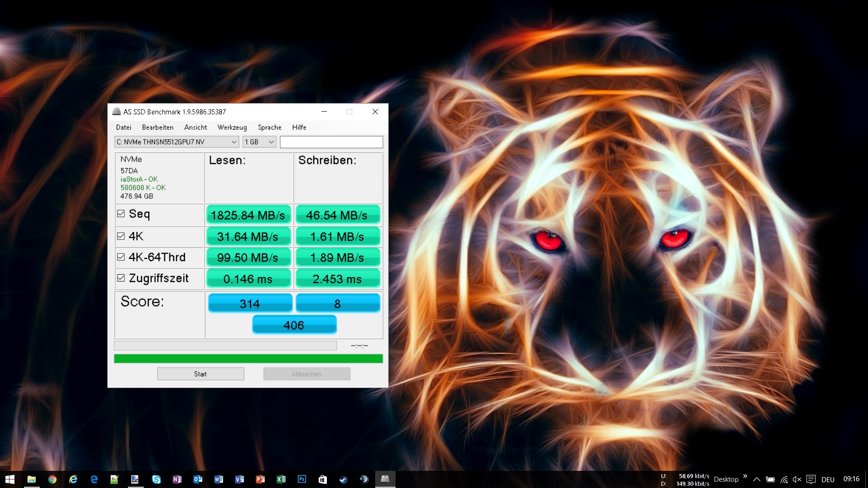Open Excel from the taskbar
The width and height of the screenshot is (868, 488).
click(x=281, y=479)
